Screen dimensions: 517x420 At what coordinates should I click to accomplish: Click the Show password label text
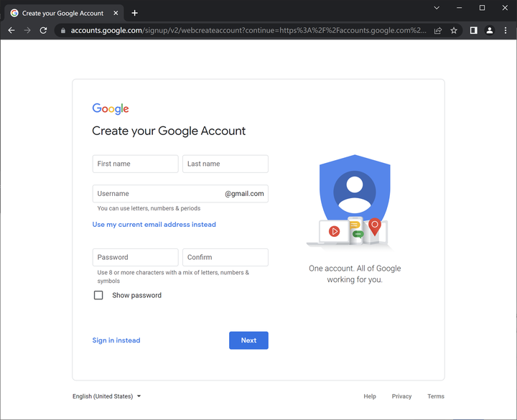[137, 295]
